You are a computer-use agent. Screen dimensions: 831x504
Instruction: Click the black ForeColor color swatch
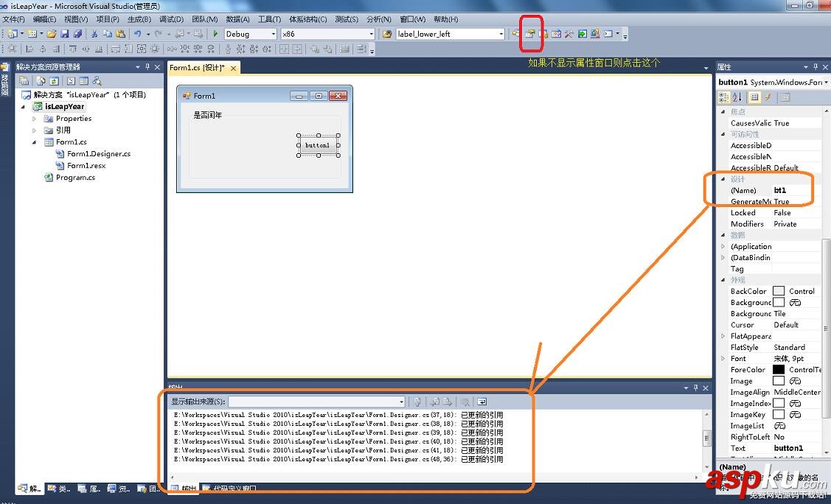click(x=779, y=370)
